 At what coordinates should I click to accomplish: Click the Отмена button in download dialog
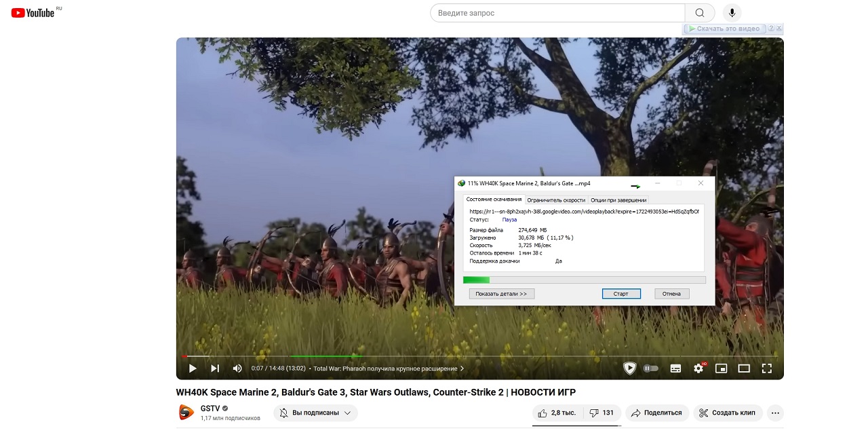pos(671,294)
